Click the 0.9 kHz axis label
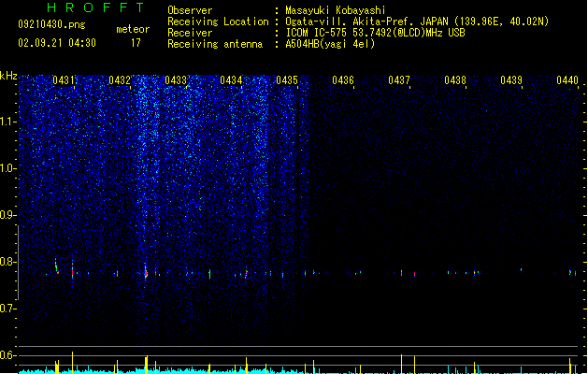588x374 pixels. pyautogui.click(x=7, y=215)
